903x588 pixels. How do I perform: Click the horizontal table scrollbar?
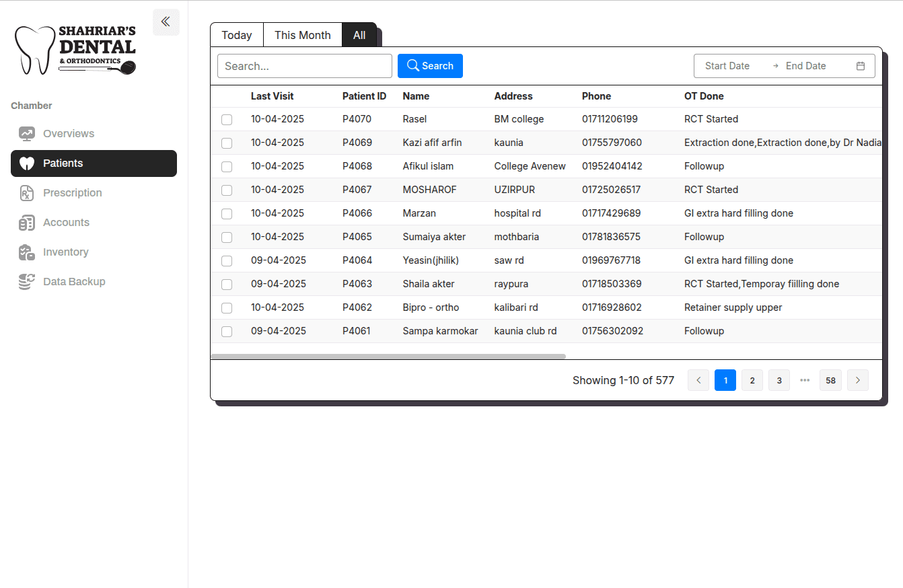pyautogui.click(x=388, y=357)
